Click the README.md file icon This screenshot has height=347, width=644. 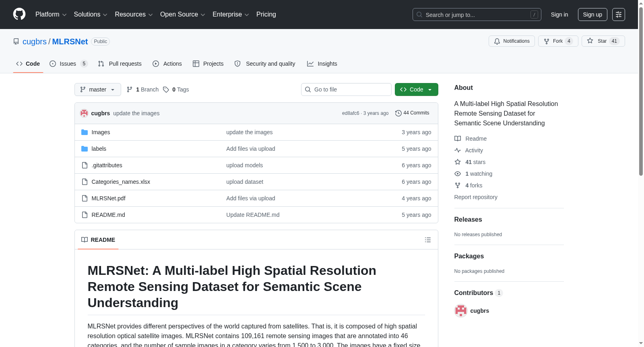tap(85, 215)
